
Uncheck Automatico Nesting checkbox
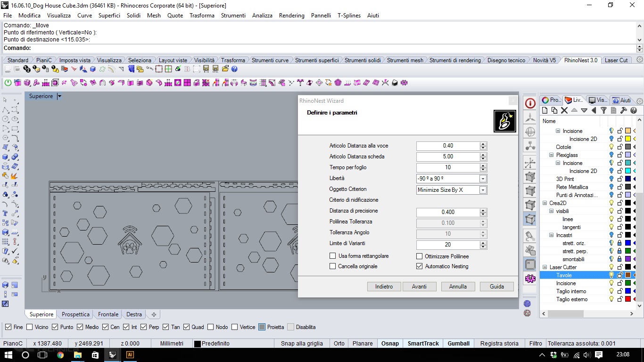[420, 266]
